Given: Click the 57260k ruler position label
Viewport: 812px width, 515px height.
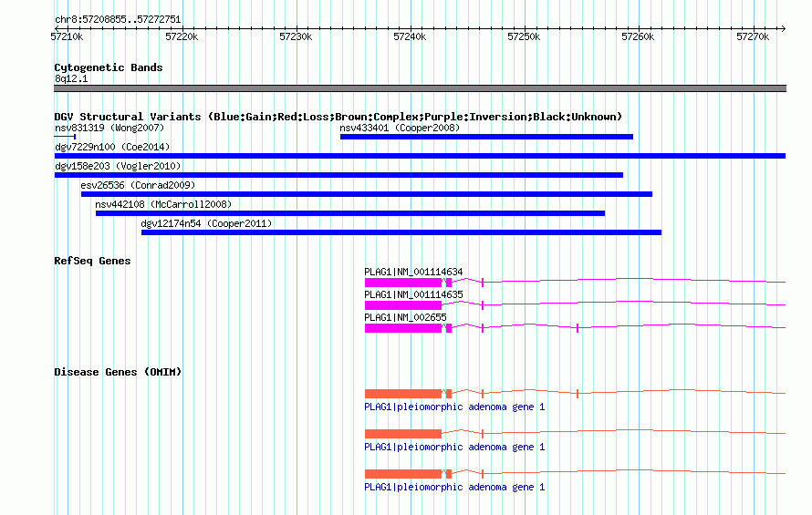Looking at the screenshot, I should pyautogui.click(x=638, y=36).
